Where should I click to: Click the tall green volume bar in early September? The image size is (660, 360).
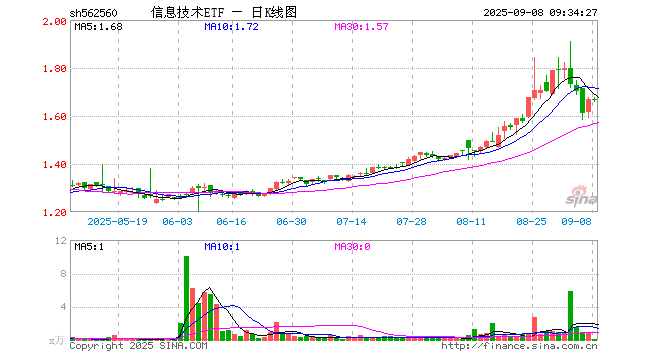tap(571, 316)
